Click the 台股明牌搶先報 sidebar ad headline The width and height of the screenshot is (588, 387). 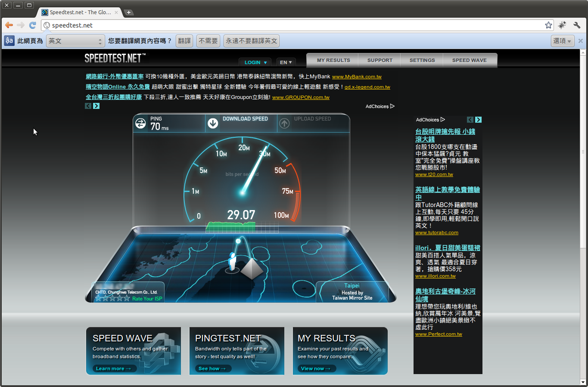coord(445,135)
